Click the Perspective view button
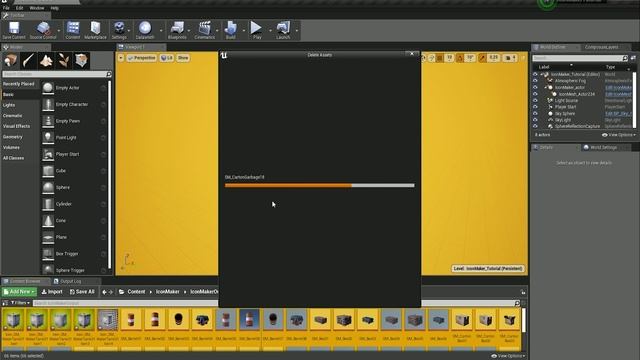The height and width of the screenshot is (360, 640). (x=142, y=58)
